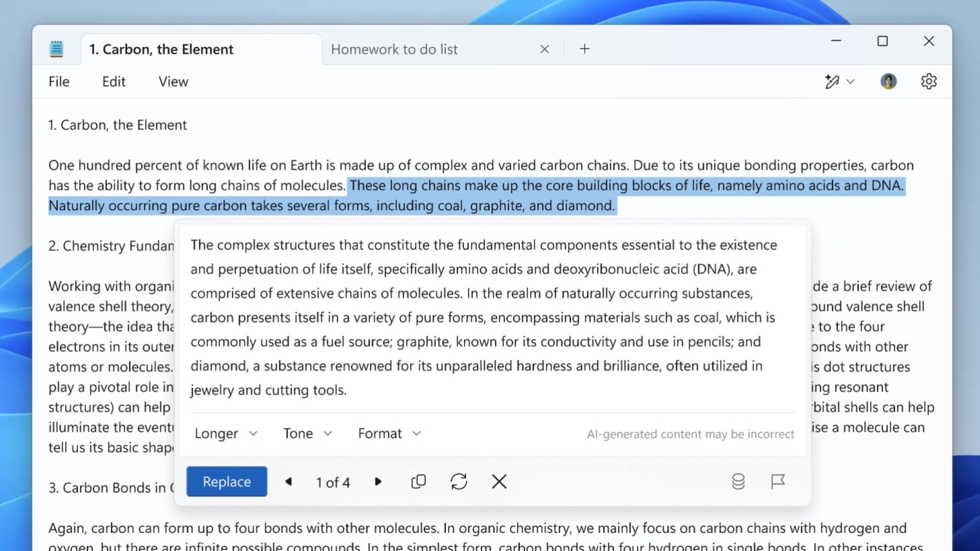Screen dimensions: 980x551
Task: Click the new tab plus button
Action: (x=584, y=48)
